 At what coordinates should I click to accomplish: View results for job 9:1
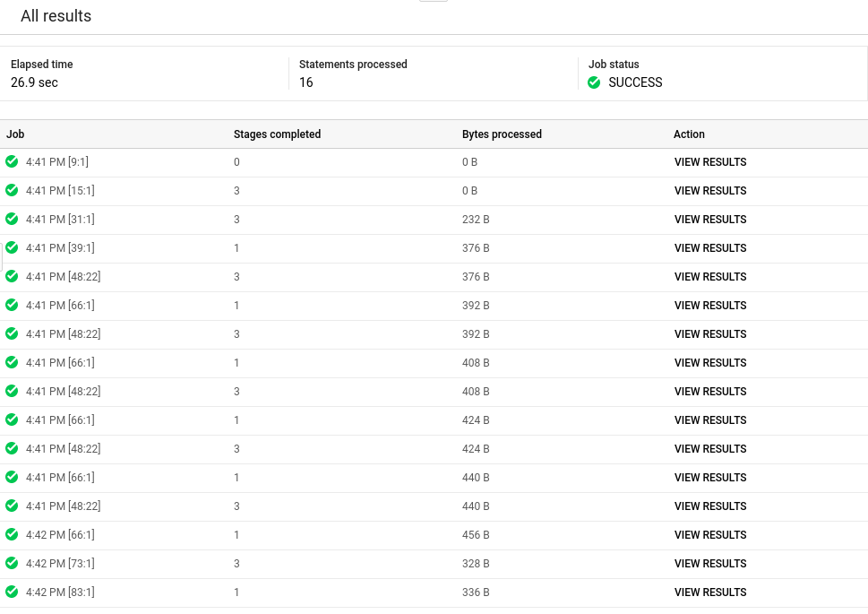pyautogui.click(x=710, y=162)
